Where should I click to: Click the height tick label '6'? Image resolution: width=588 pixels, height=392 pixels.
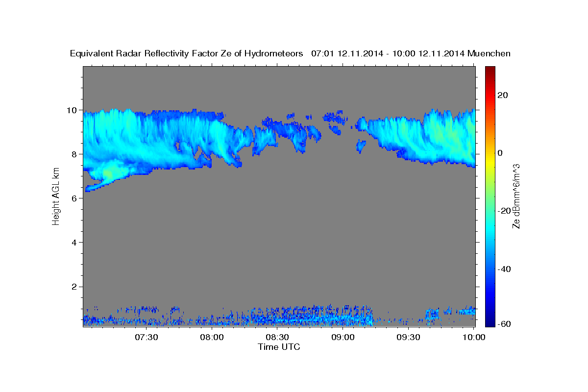coord(74,198)
